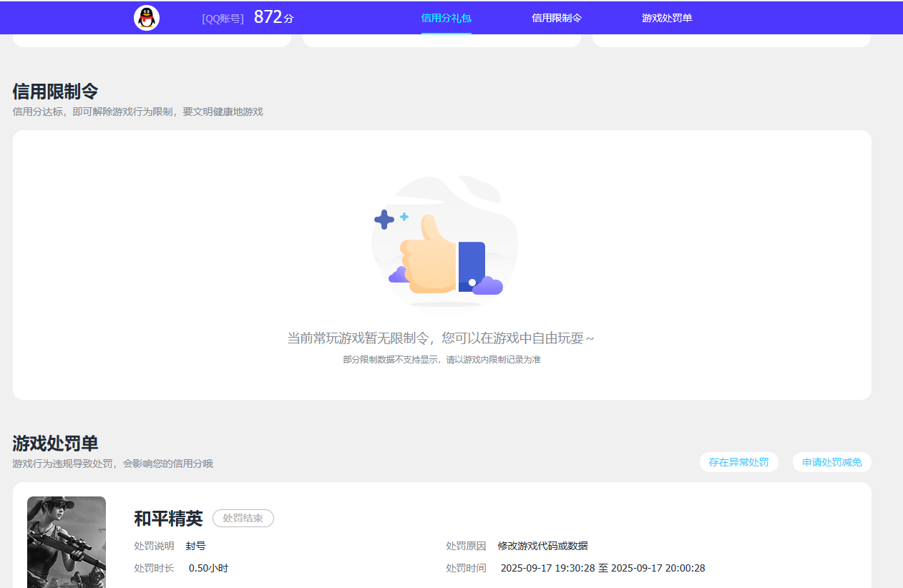Click the text 修改游戏代码或数据

(543, 546)
